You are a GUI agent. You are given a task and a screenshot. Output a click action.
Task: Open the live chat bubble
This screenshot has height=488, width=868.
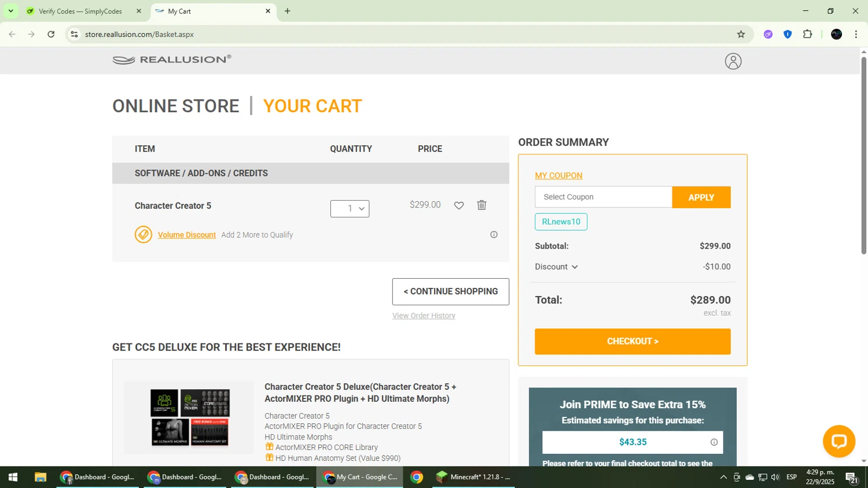(839, 442)
